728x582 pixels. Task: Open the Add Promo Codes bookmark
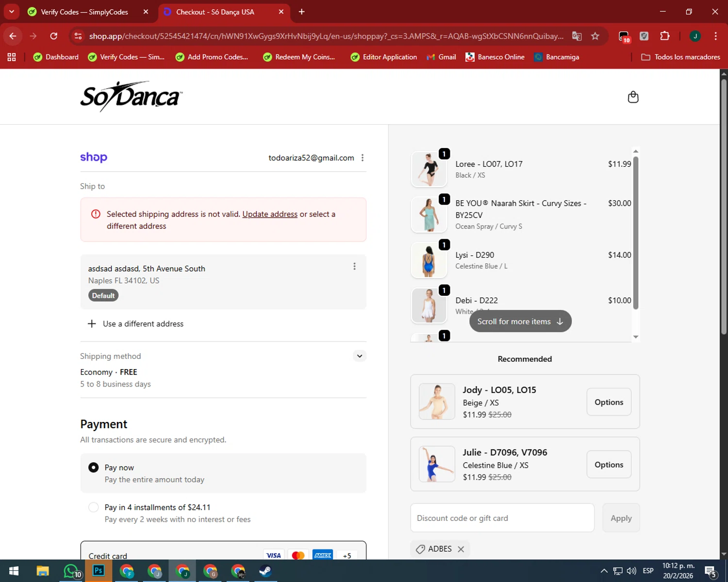point(212,57)
